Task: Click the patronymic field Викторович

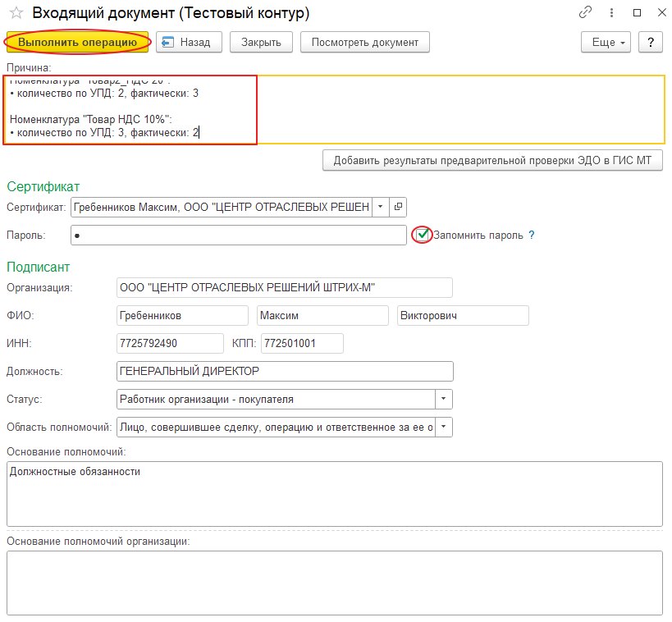Action: click(463, 315)
